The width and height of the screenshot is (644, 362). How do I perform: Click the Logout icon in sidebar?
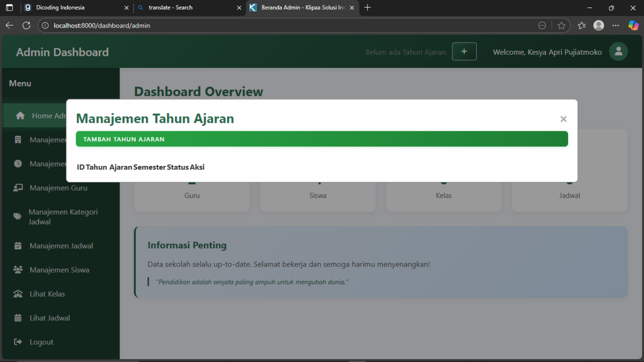18,342
